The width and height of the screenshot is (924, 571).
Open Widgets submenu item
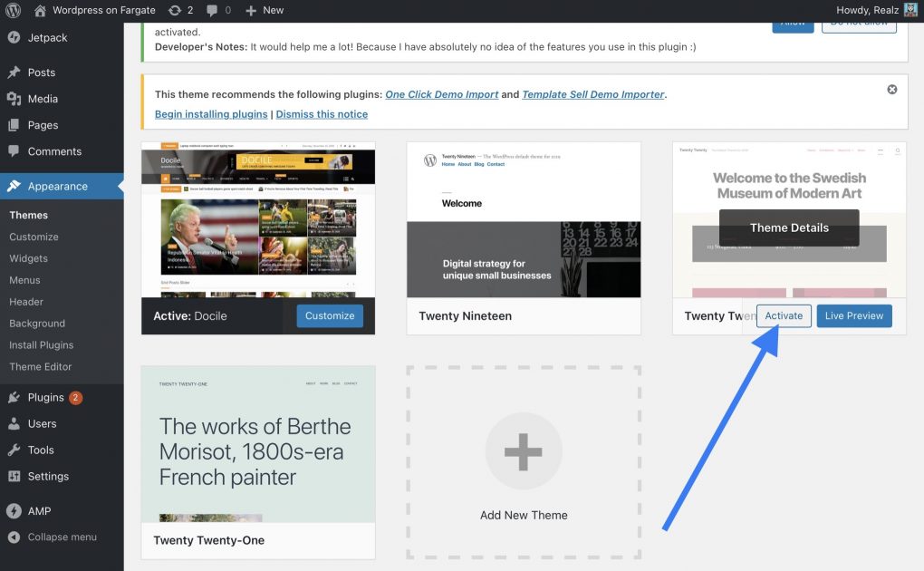[x=28, y=258]
